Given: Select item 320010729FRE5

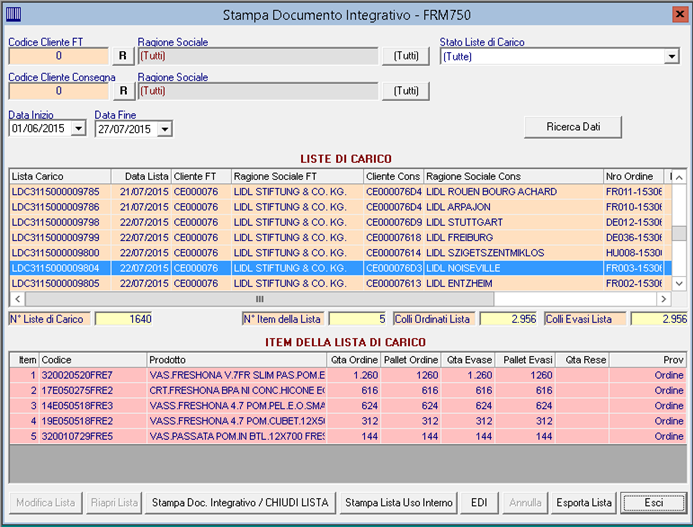Looking at the screenshot, I should (x=348, y=436).
